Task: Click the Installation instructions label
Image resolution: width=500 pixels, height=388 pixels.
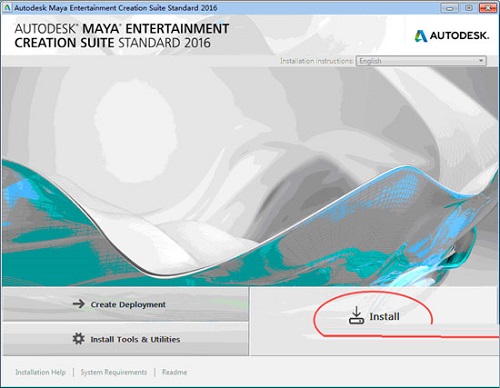Action: pos(317,61)
